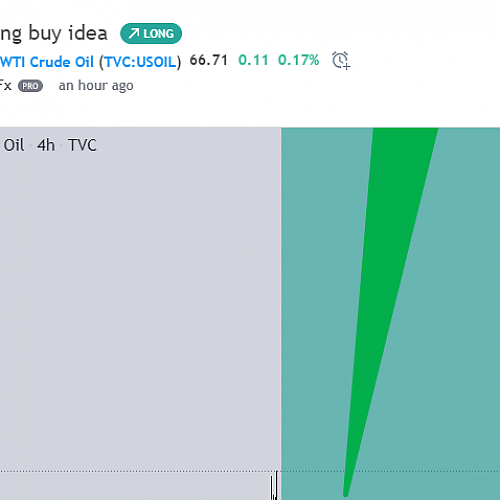Click the arrow icon in LONG badge
The image size is (500, 500).
click(x=134, y=33)
